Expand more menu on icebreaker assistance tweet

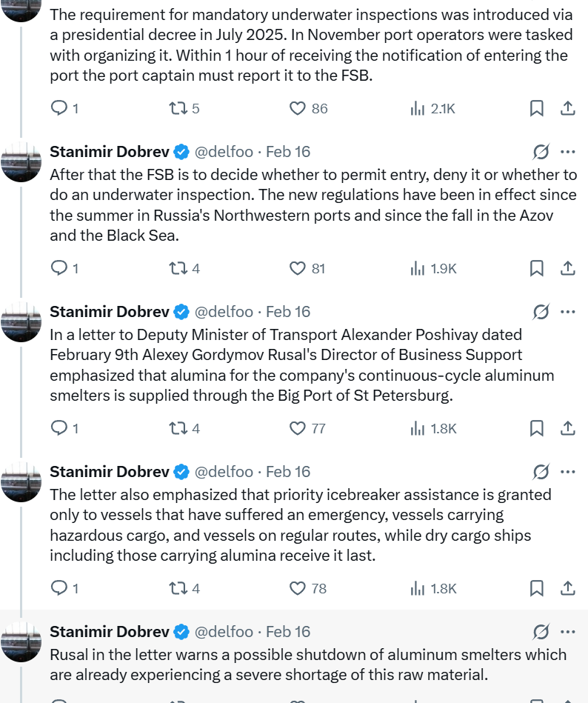(x=568, y=472)
